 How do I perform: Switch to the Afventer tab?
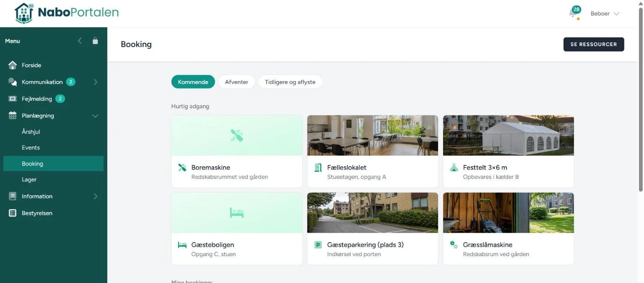coord(236,82)
